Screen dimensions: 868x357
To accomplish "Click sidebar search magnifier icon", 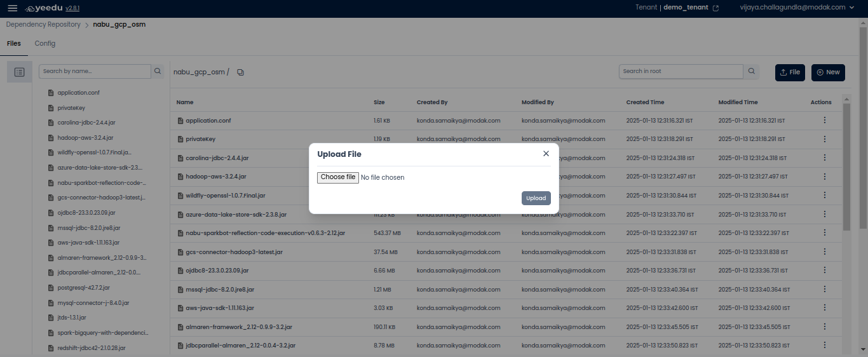I will (x=158, y=71).
